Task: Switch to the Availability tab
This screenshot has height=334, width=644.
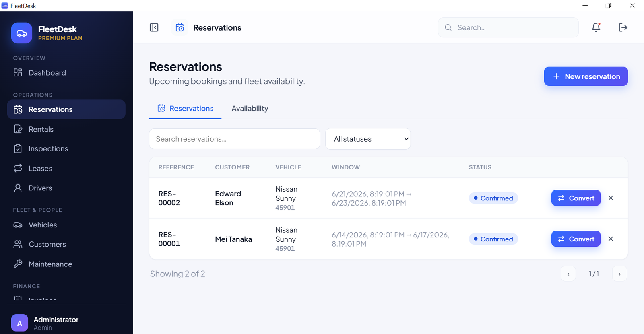Action: pos(250,108)
